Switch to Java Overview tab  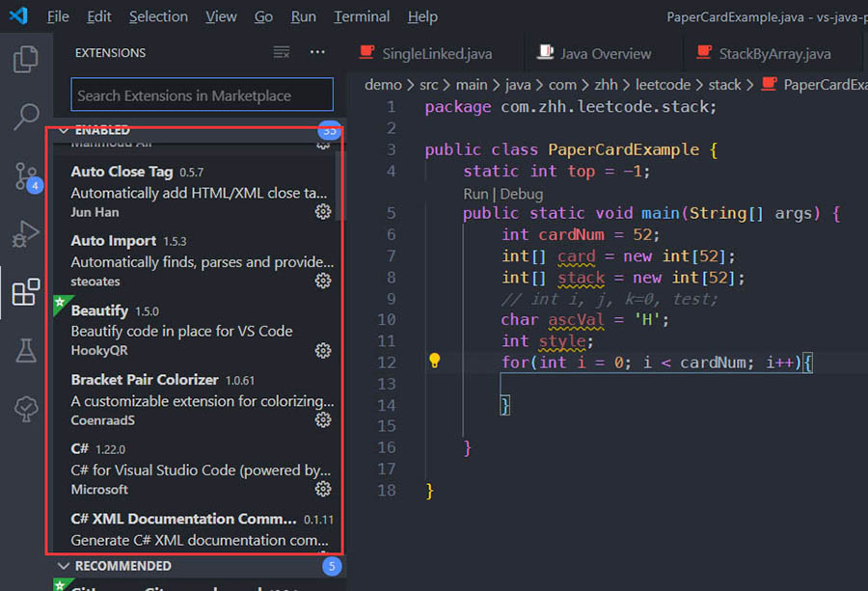click(x=604, y=53)
